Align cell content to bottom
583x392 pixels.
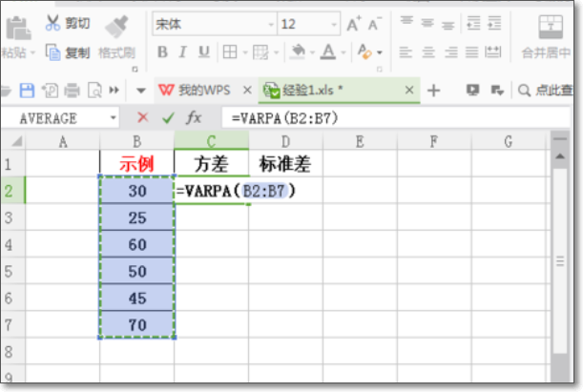[x=448, y=25]
